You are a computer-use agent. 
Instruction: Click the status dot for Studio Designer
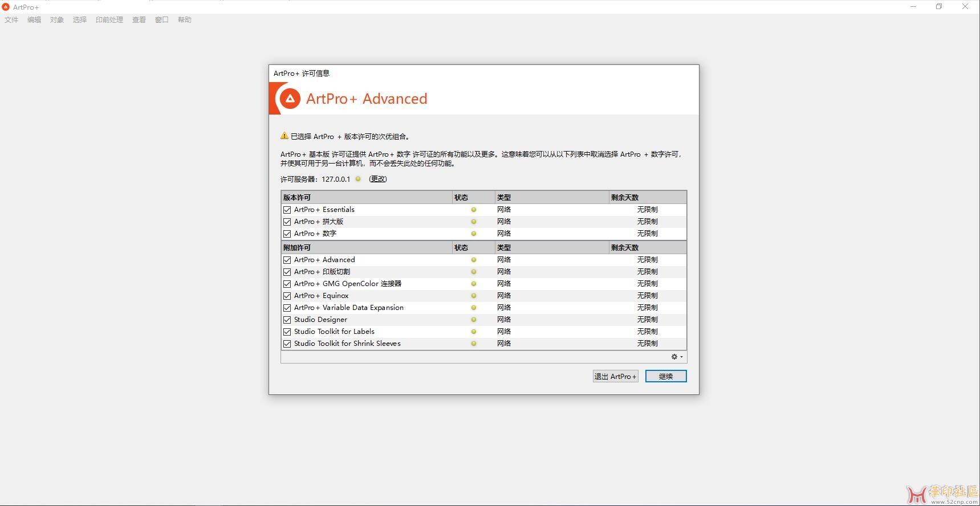tap(474, 320)
